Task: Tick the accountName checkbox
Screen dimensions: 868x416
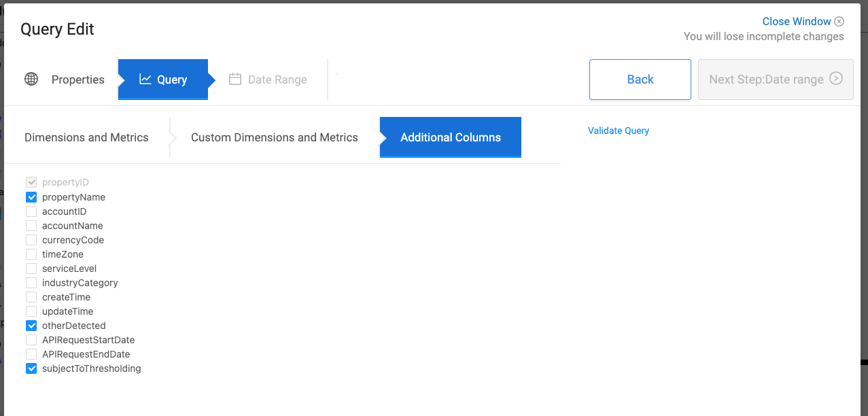Action: pos(31,226)
